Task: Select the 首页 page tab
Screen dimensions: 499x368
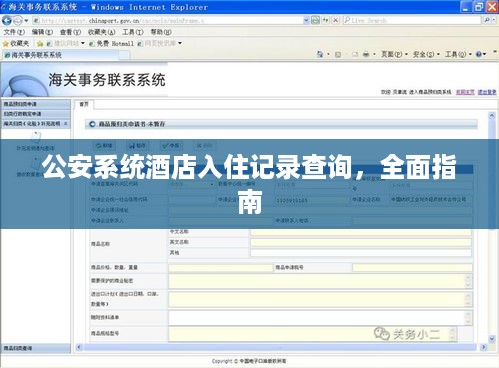Action: point(84,104)
